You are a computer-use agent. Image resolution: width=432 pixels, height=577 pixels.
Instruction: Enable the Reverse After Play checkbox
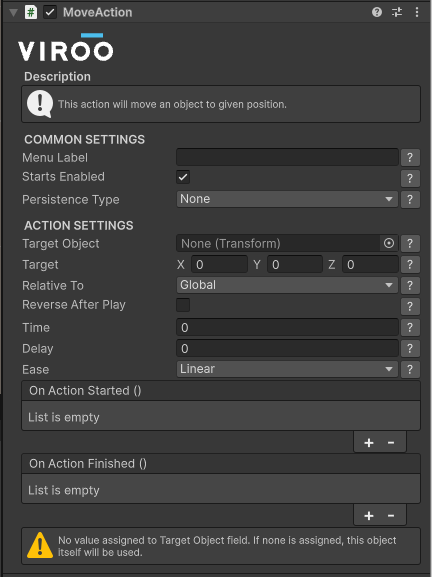(x=183, y=305)
